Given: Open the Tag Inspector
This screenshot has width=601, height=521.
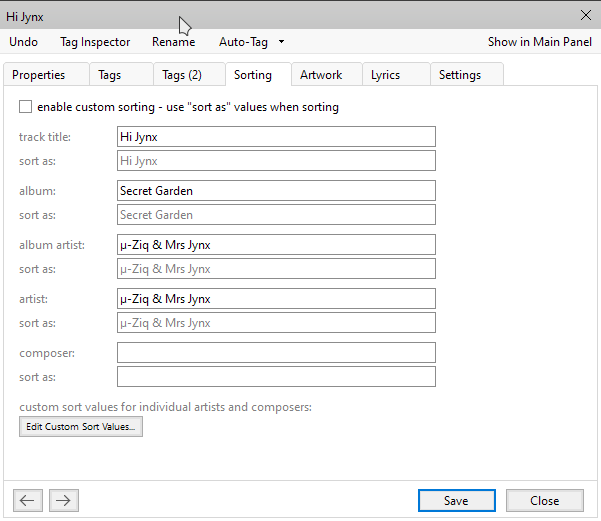Looking at the screenshot, I should tap(95, 42).
